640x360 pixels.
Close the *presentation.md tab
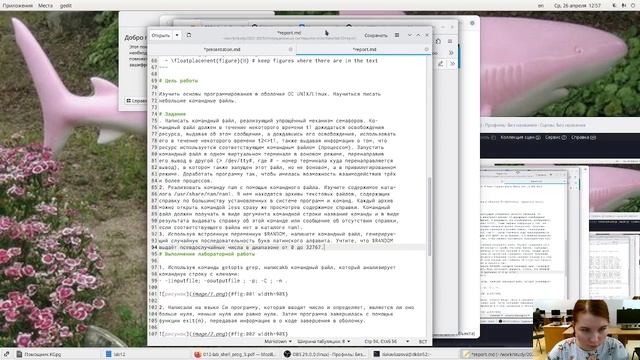tap(291, 49)
